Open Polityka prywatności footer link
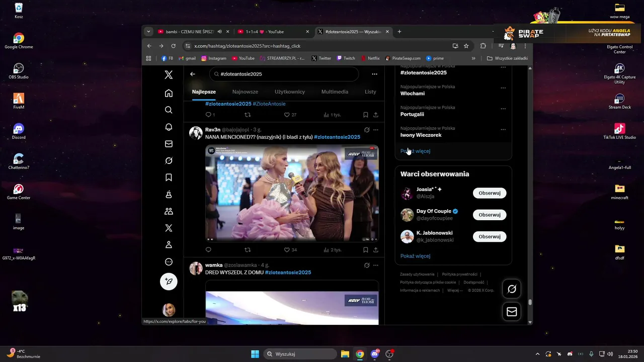644x362 pixels. point(459,275)
